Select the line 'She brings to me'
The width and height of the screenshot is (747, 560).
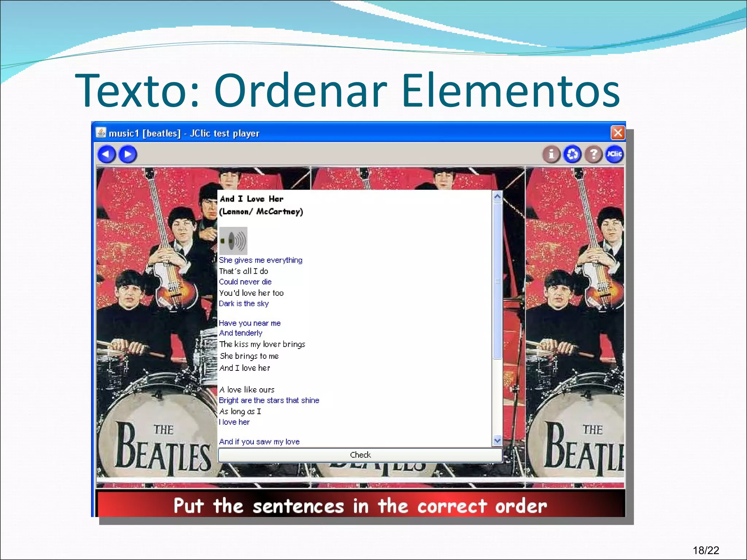click(x=249, y=356)
